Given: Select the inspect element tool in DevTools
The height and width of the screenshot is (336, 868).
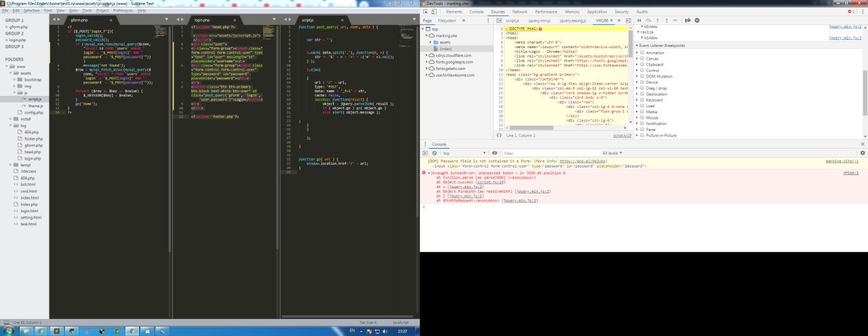Looking at the screenshot, I should pos(425,12).
